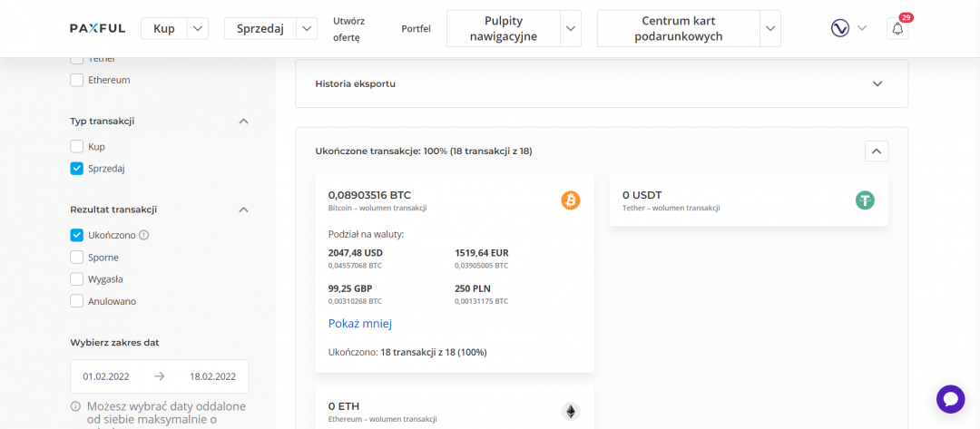Click the Bitcoin orange icon
Viewport: 980px width, 429px height.
pyautogui.click(x=570, y=200)
